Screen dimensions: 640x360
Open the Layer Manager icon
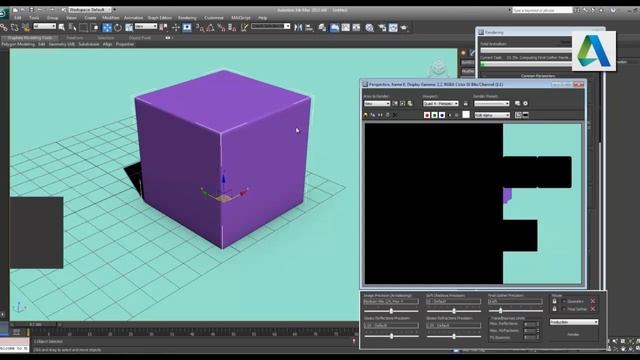[322, 27]
